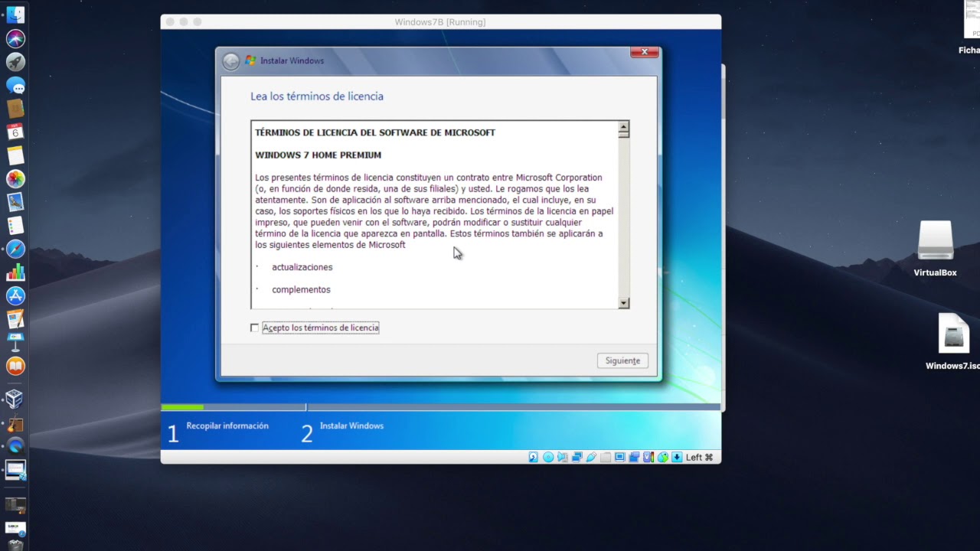Click the green installer progress bar
Viewport: 980px width, 551px height.
182,407
